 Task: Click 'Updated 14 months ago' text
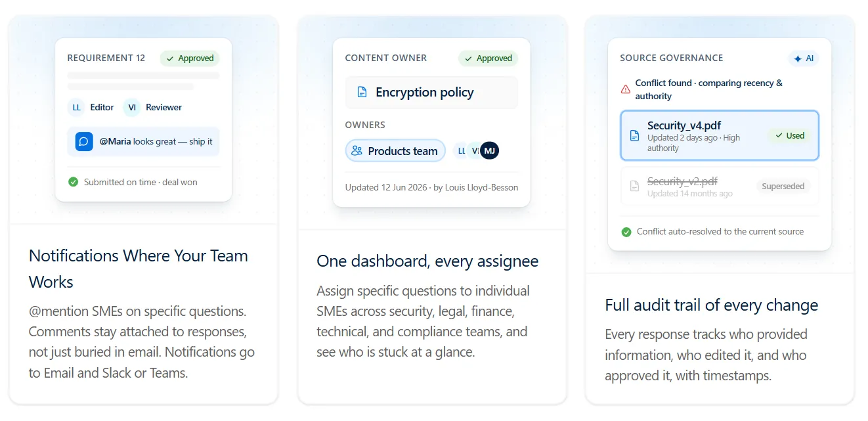click(x=690, y=194)
